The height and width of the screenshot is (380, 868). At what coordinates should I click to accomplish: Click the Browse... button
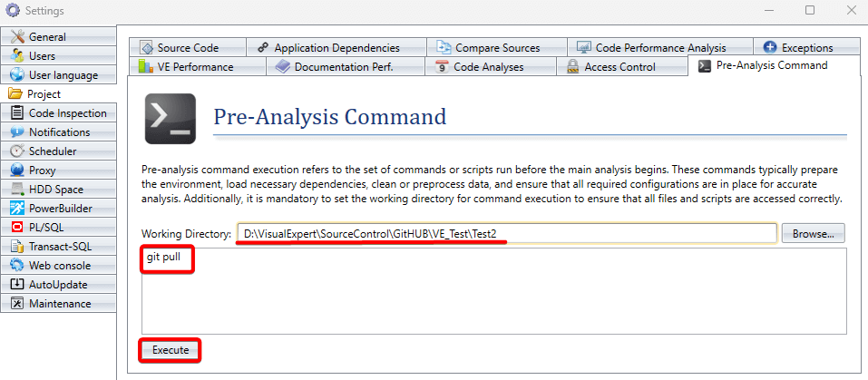814,233
